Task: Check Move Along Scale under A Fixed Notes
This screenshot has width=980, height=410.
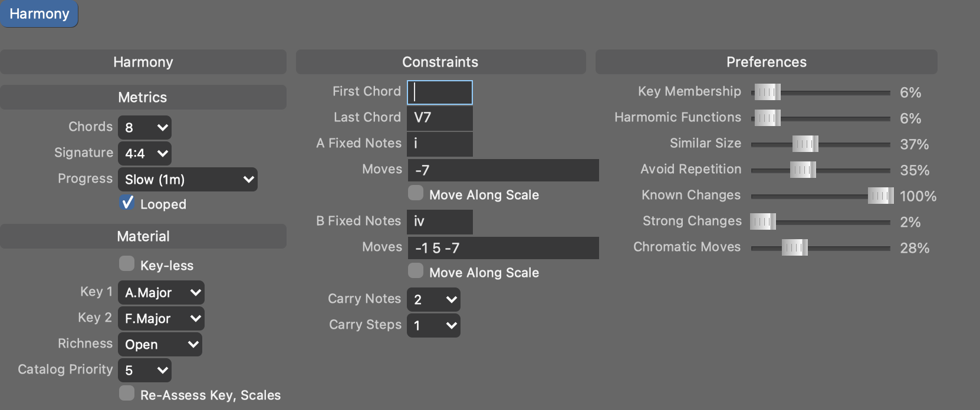Action: click(x=416, y=193)
